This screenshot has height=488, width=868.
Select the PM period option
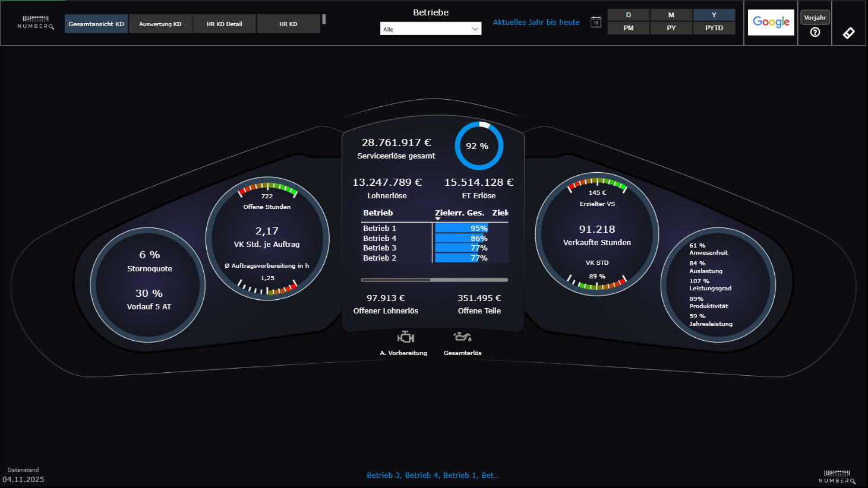pos(628,28)
